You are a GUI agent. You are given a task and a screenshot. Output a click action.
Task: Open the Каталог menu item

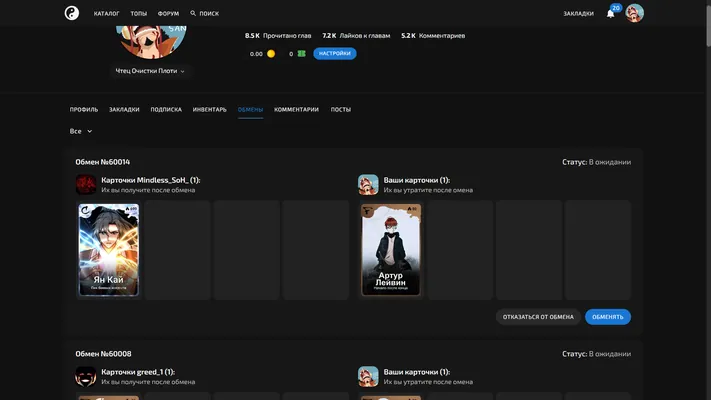[x=107, y=14]
